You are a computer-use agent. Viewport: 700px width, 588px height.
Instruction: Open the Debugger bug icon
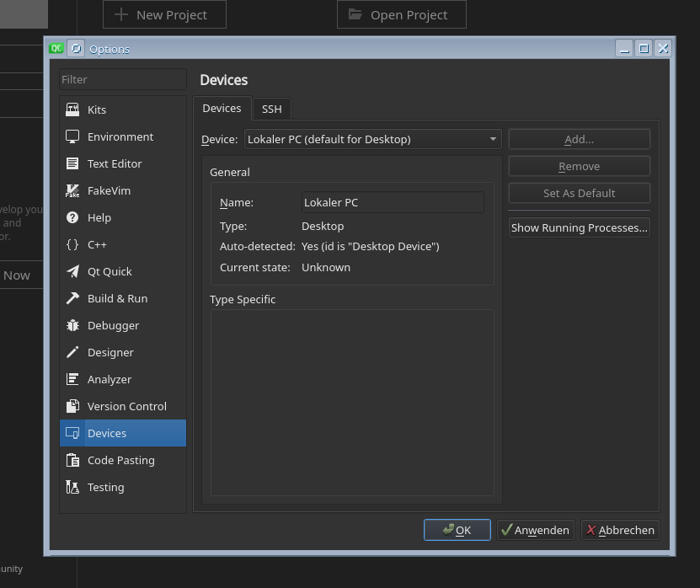point(72,325)
